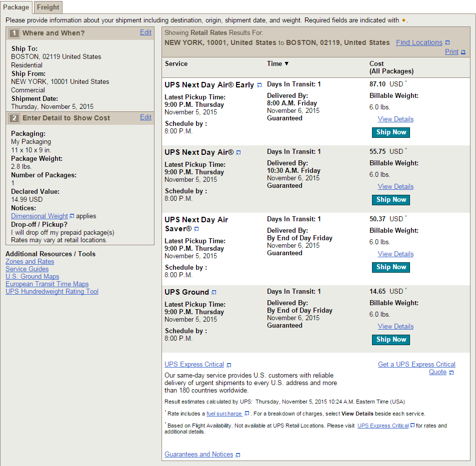View U.S. Ground Maps
Viewport: 476px width, 466px height.
coord(32,277)
